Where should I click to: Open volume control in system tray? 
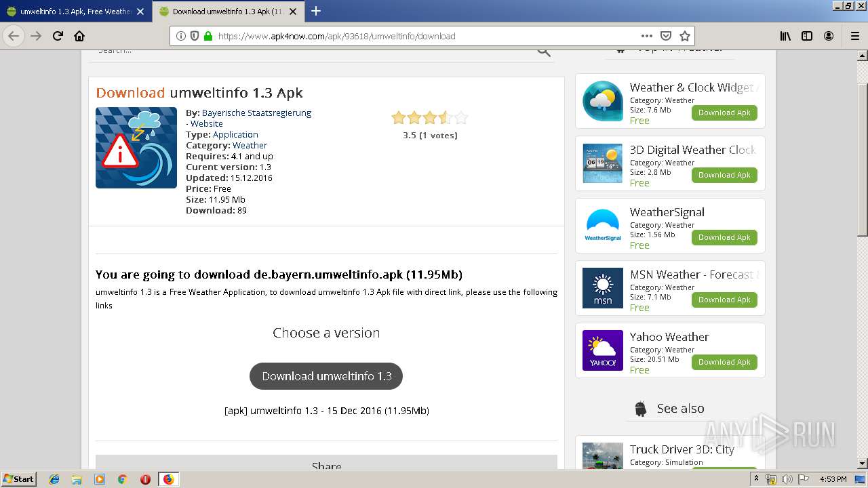point(787,479)
